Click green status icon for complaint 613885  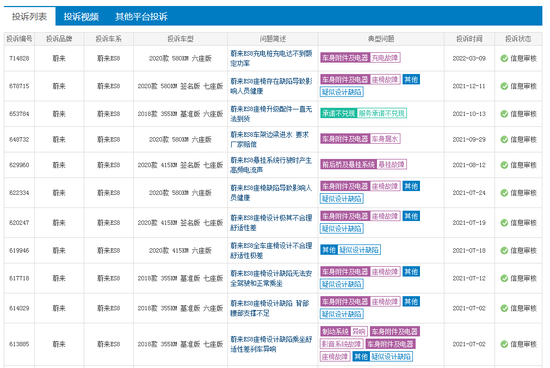click(x=504, y=344)
